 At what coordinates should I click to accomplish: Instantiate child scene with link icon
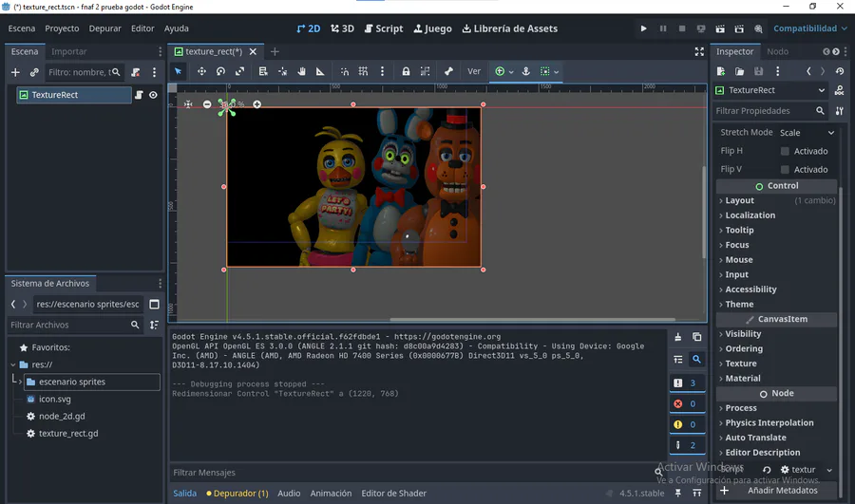pyautogui.click(x=34, y=72)
